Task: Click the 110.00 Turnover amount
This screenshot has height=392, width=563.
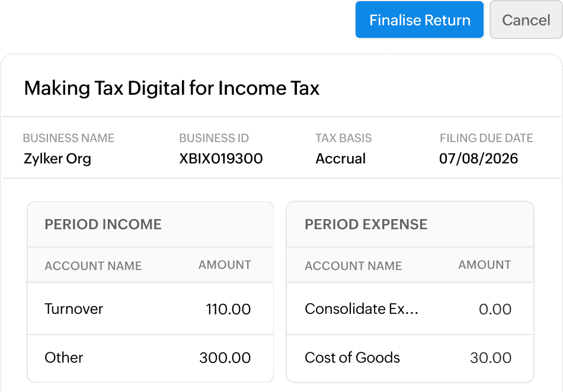Action: (228, 309)
